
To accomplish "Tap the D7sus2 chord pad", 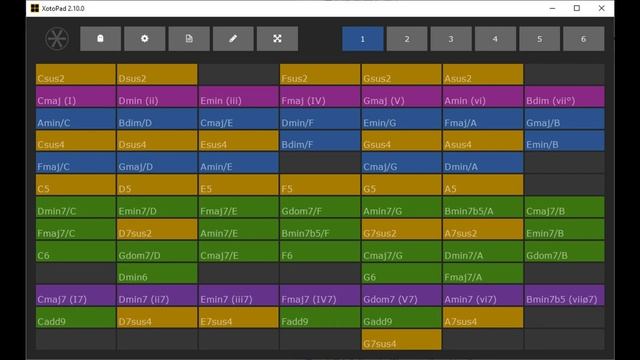I will (157, 229).
